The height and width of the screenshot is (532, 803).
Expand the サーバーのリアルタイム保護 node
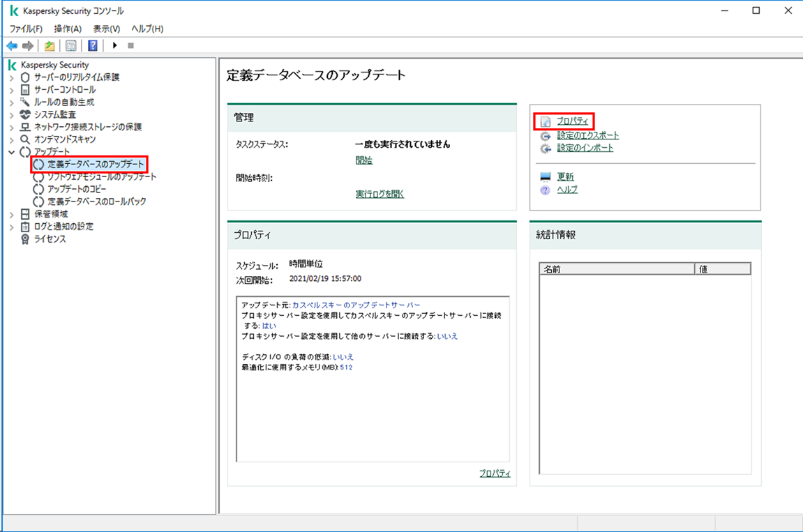[12, 78]
